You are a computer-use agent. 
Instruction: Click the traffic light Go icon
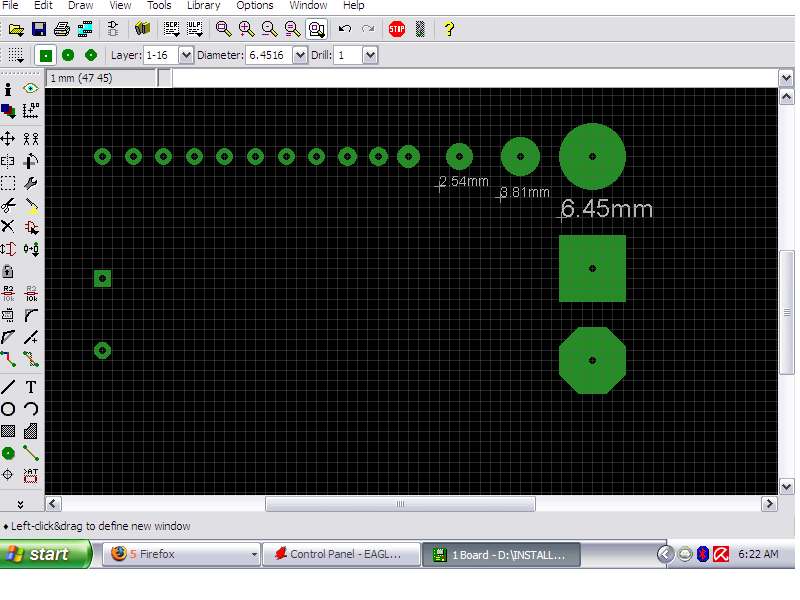pyautogui.click(x=420, y=29)
